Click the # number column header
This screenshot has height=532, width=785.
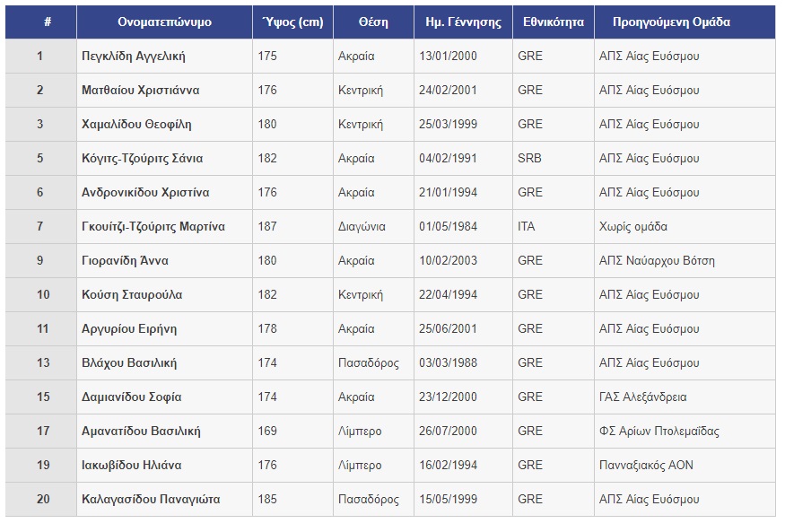point(40,22)
